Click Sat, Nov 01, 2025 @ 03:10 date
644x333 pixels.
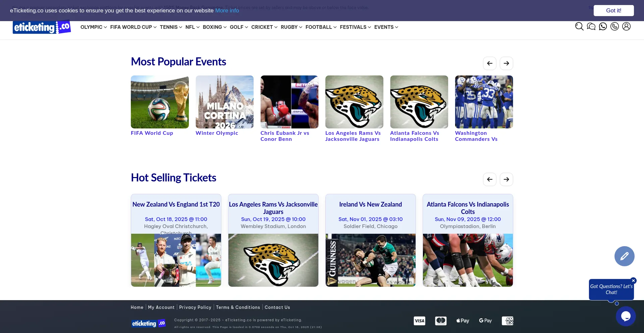tap(371, 219)
